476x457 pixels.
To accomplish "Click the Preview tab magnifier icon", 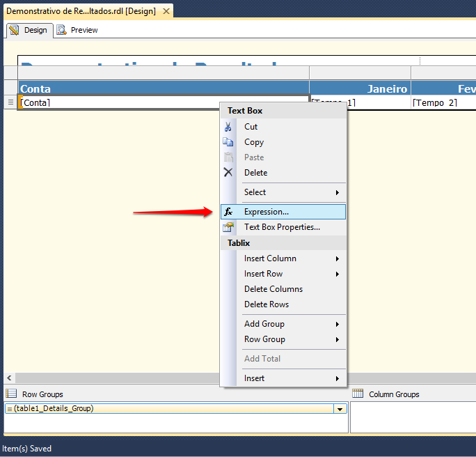I will point(62,30).
